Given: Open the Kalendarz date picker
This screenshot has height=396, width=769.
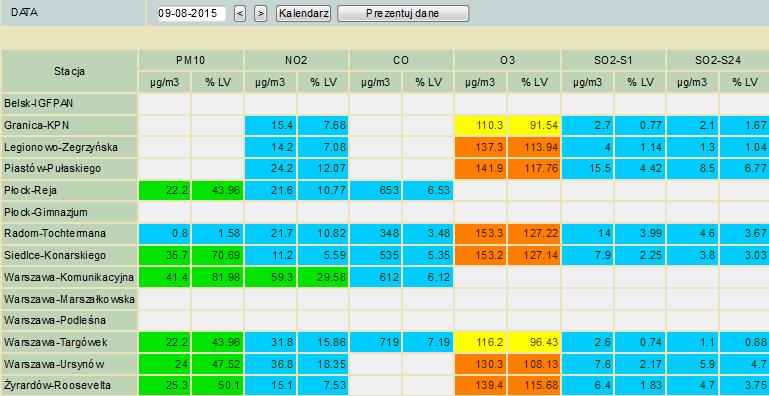Looking at the screenshot, I should (303, 14).
